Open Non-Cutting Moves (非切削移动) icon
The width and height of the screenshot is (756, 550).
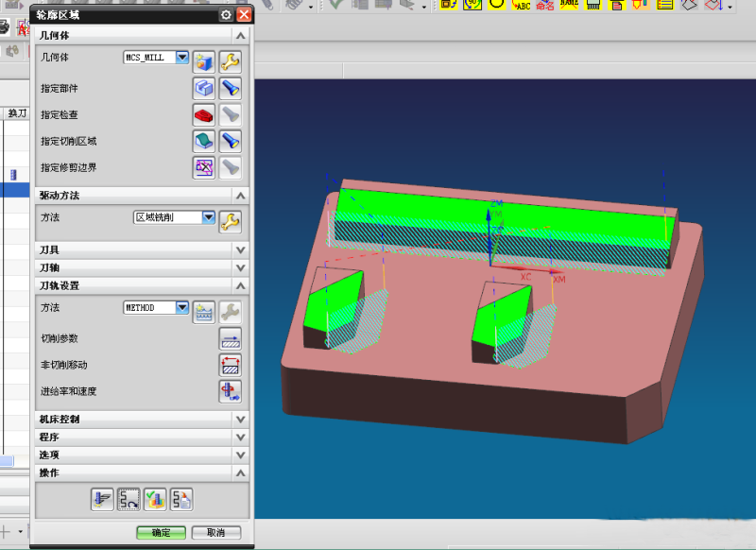click(230, 365)
